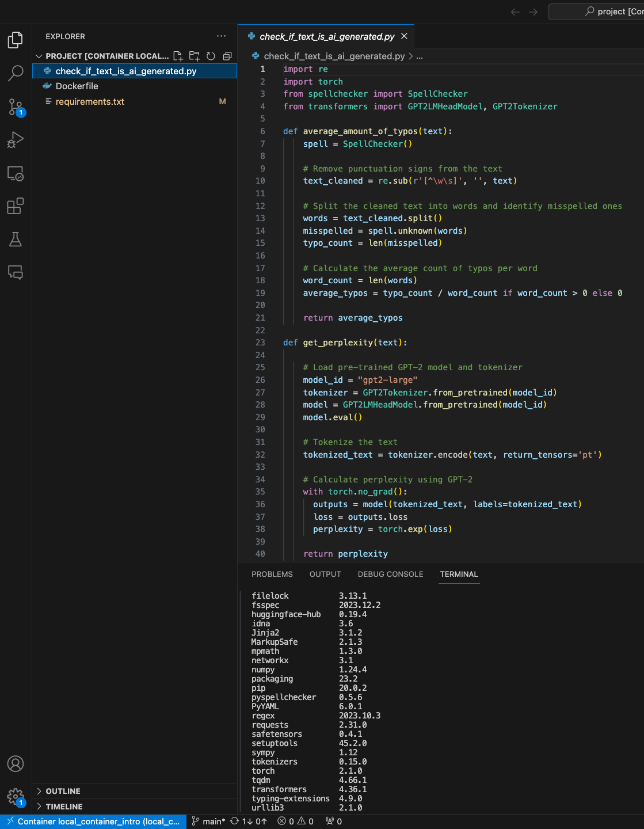This screenshot has height=829, width=644.
Task: Click the Refresh Explorer icon
Action: pos(211,56)
